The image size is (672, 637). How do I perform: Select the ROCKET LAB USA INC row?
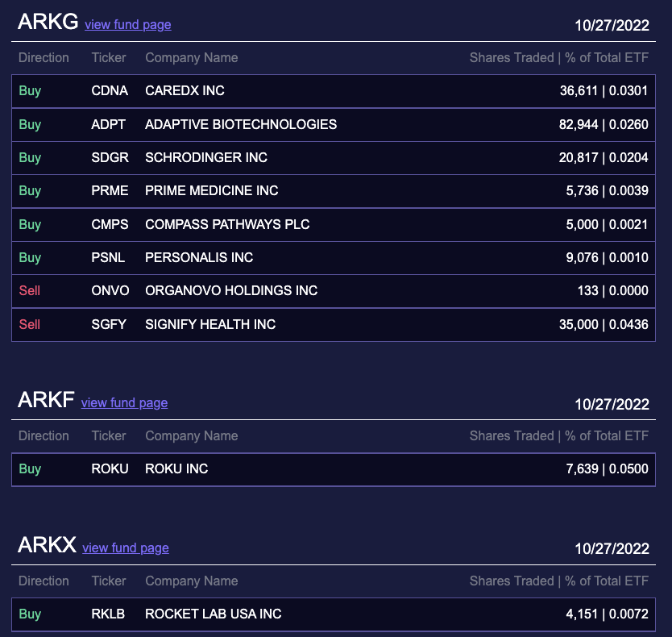pyautogui.click(x=212, y=614)
